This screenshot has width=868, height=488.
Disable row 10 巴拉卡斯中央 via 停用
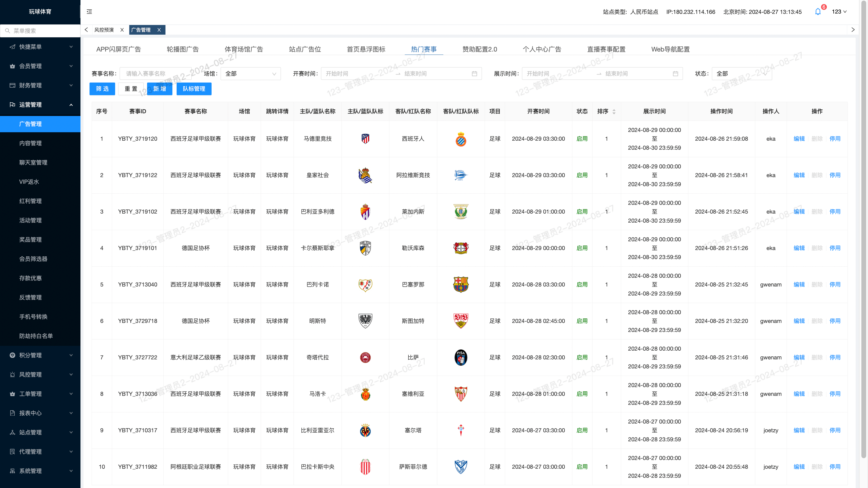(835, 467)
